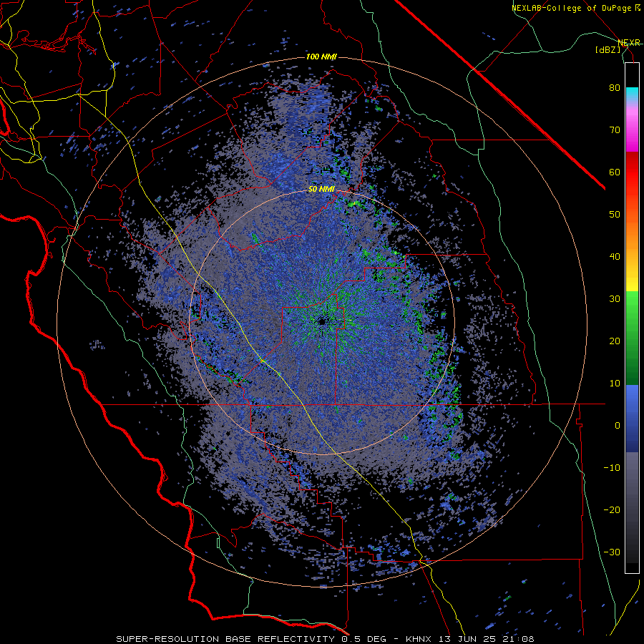Click the 50 value on reflectivity scale
The height and width of the screenshot is (644, 644).
615,215
